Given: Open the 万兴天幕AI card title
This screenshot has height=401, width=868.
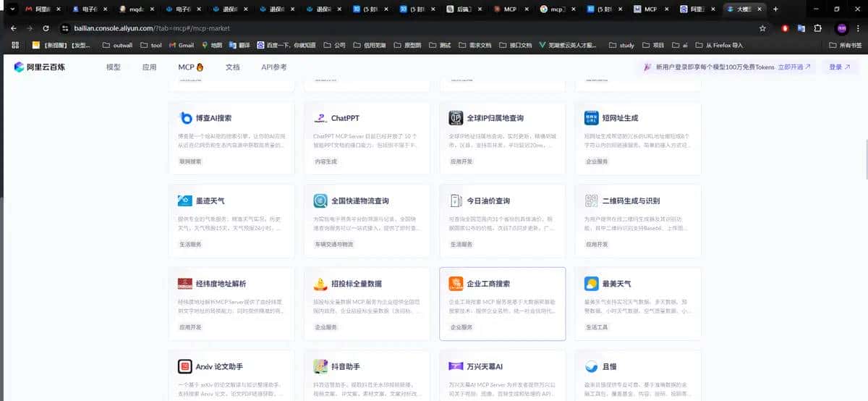Looking at the screenshot, I should (x=485, y=366).
